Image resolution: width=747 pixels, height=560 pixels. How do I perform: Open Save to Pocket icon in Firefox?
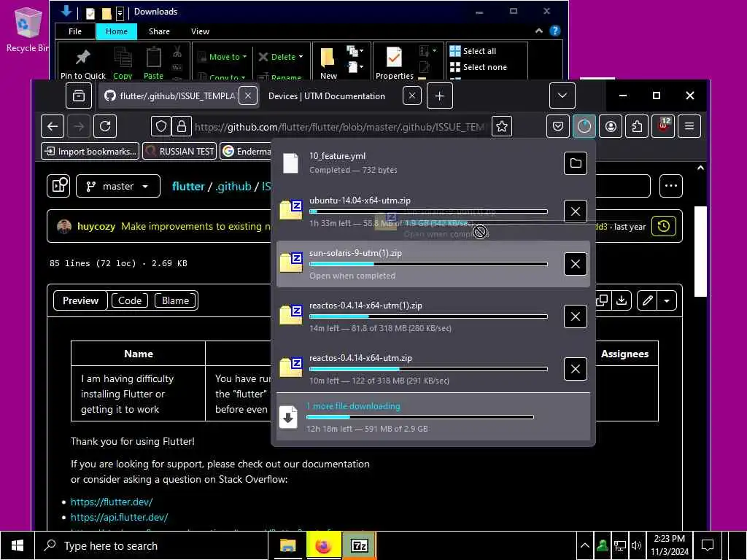[x=558, y=126]
